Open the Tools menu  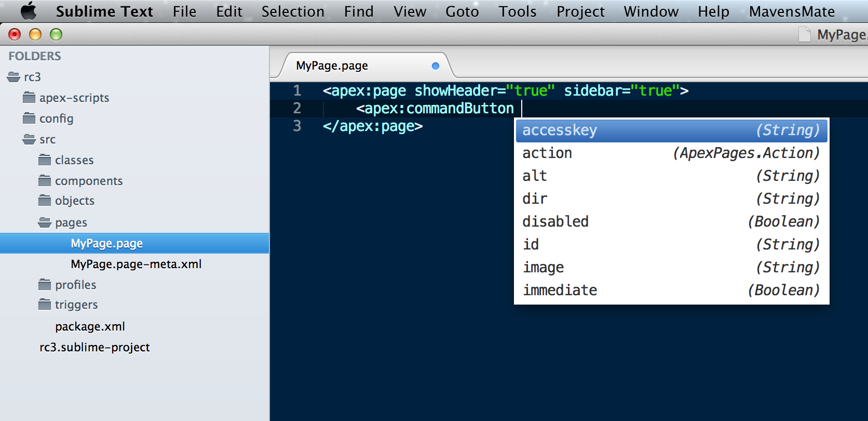pos(518,11)
